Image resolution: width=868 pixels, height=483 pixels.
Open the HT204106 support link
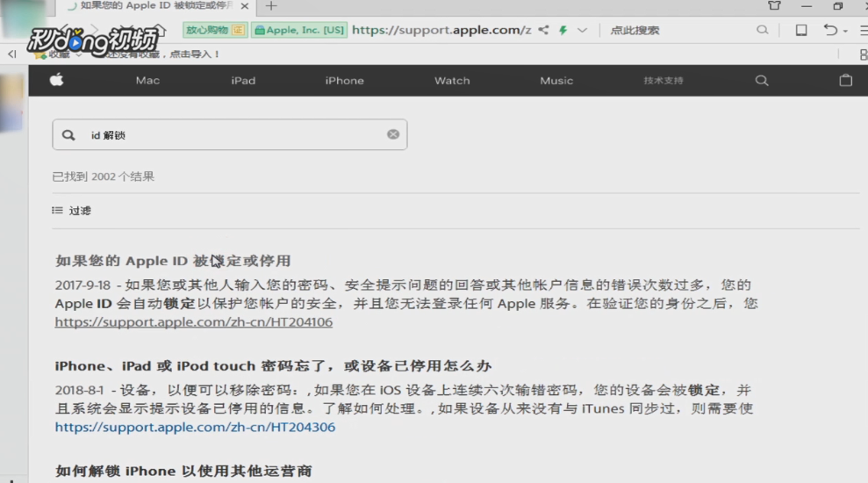(x=194, y=322)
